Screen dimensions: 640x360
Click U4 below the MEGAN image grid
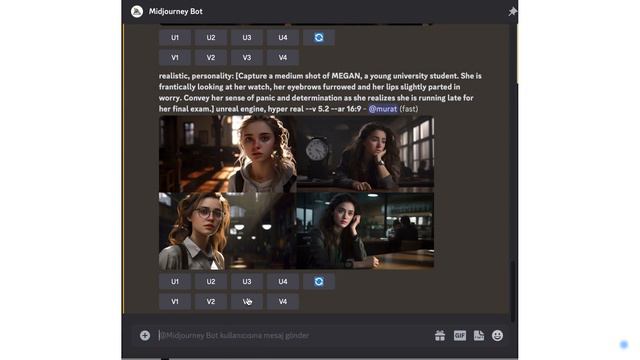pyautogui.click(x=283, y=282)
